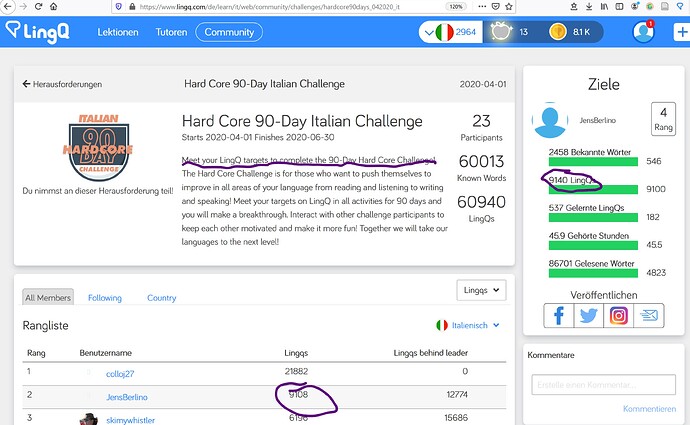690x425 pixels.
Task: Open skimywhistler's profile link
Action: tap(130, 420)
